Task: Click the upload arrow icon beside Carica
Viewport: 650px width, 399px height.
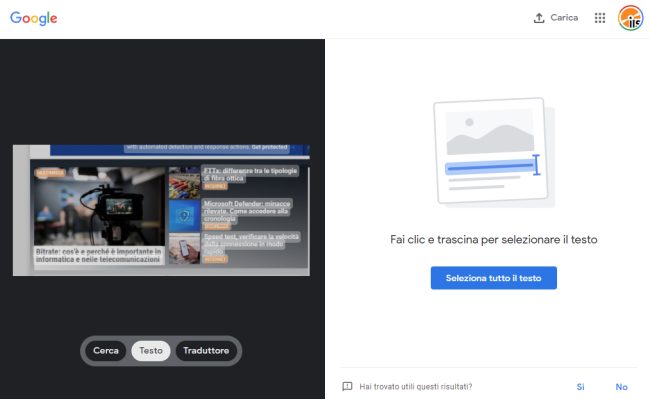Action: 539,18
